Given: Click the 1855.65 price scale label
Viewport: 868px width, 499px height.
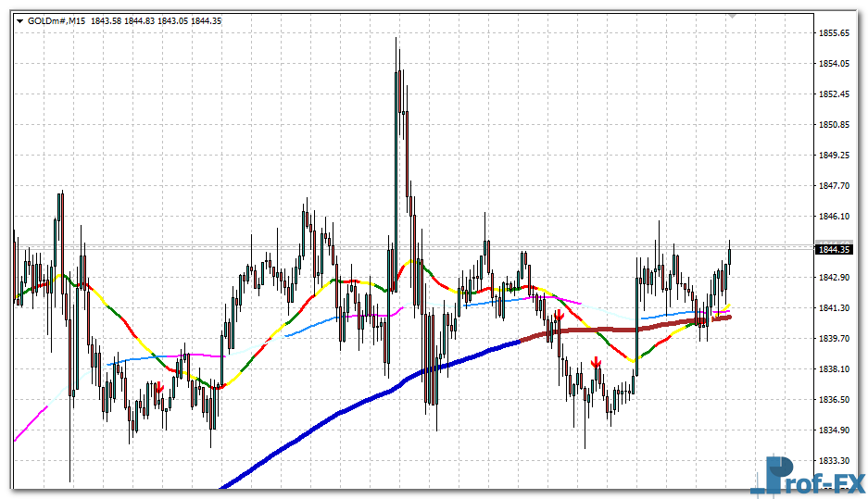Looking at the screenshot, I should (x=835, y=33).
